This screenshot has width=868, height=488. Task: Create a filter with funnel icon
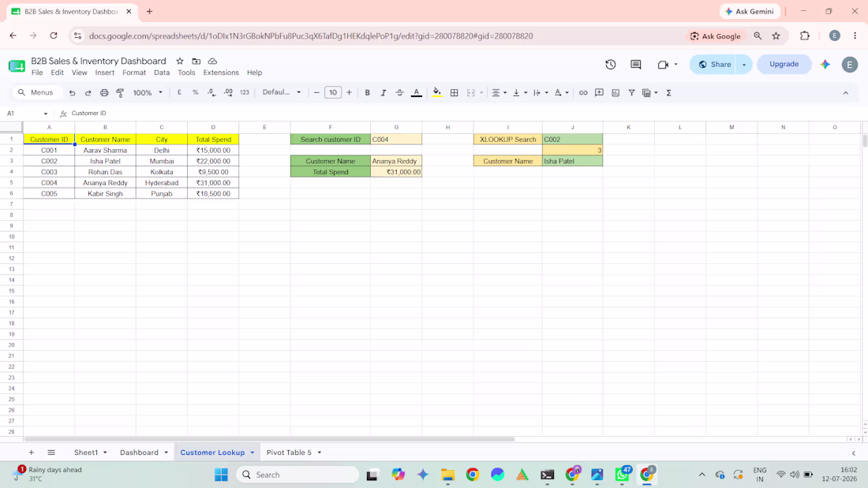[631, 93]
